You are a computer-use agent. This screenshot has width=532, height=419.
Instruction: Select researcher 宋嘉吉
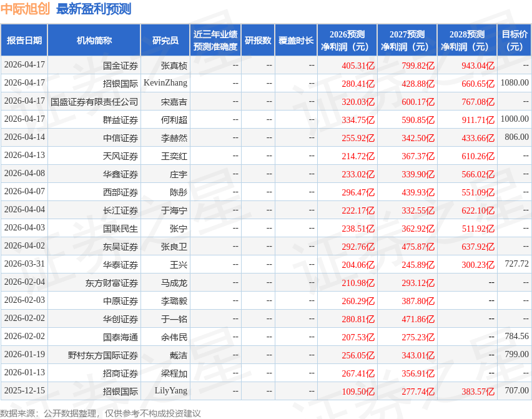tap(174, 101)
